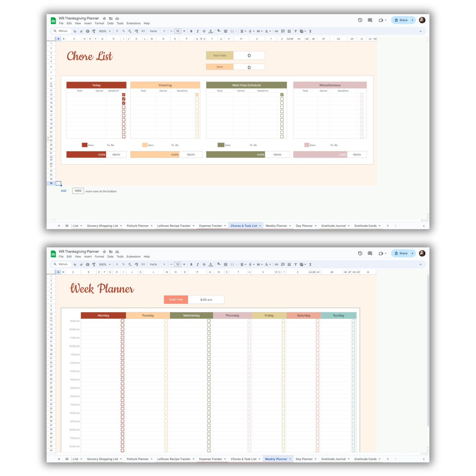476x476 pixels.
Task: Open comments icon in the lower window header
Action: coord(370,253)
